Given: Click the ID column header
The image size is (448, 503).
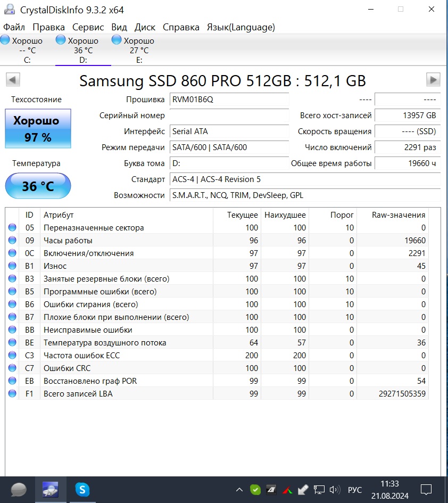Looking at the screenshot, I should coord(29,215).
